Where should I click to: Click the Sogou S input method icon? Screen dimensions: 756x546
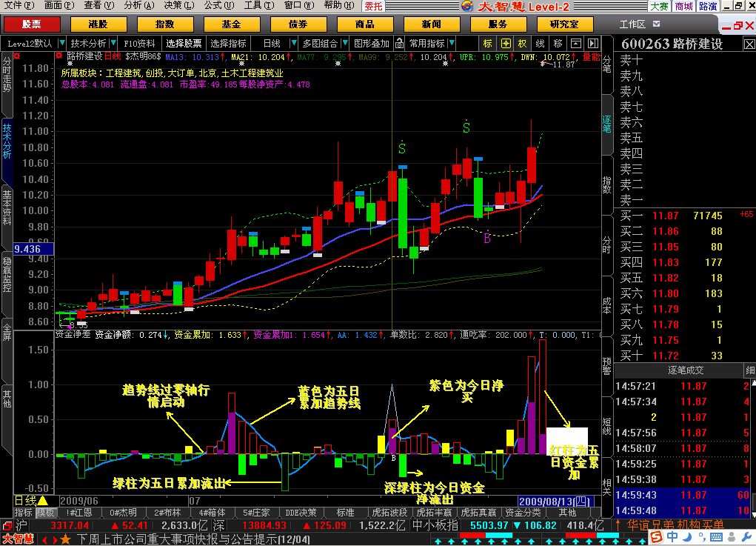tap(656, 537)
